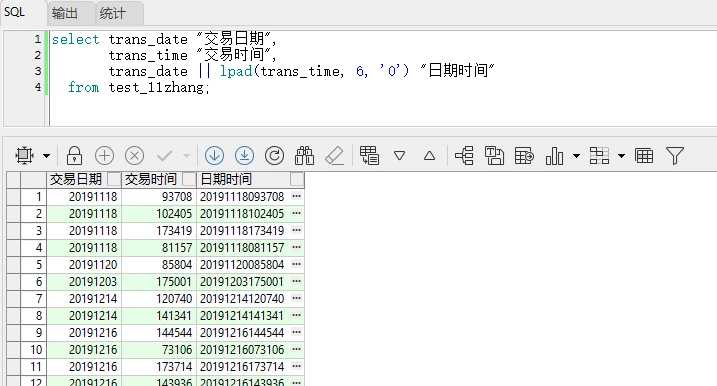
Task: Click the small box in 交易时间 header
Action: [189, 179]
